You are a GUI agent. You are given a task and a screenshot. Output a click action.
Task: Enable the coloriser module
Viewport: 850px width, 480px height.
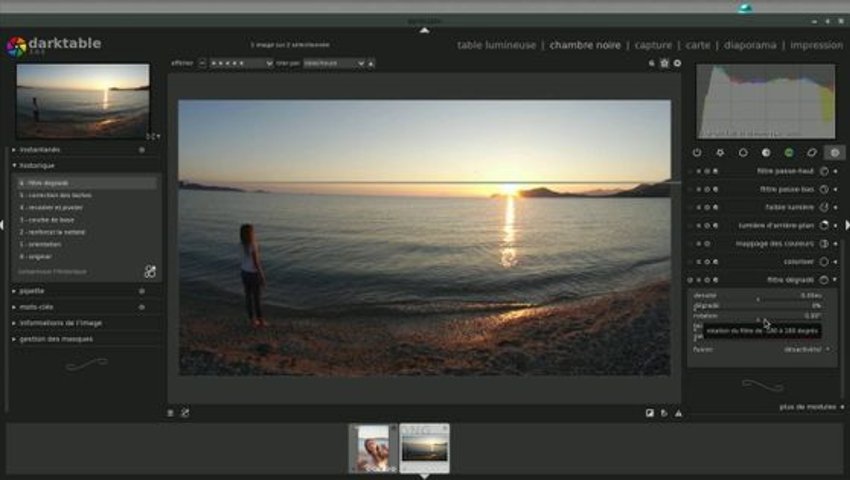click(690, 262)
